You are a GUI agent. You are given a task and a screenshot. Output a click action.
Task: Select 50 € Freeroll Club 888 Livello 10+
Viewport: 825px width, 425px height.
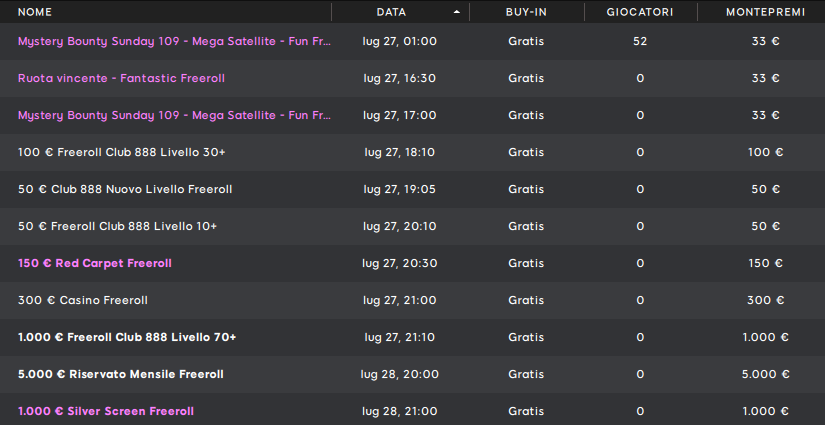tap(117, 226)
